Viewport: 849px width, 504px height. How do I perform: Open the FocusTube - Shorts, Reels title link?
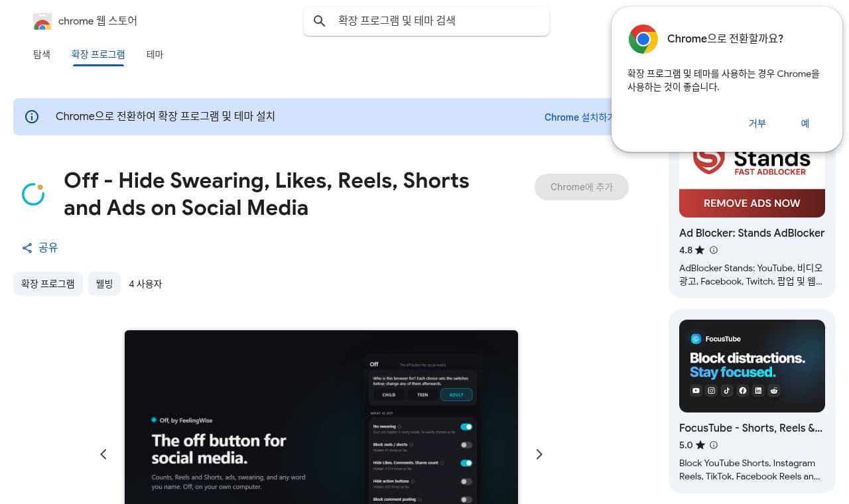[751, 428]
